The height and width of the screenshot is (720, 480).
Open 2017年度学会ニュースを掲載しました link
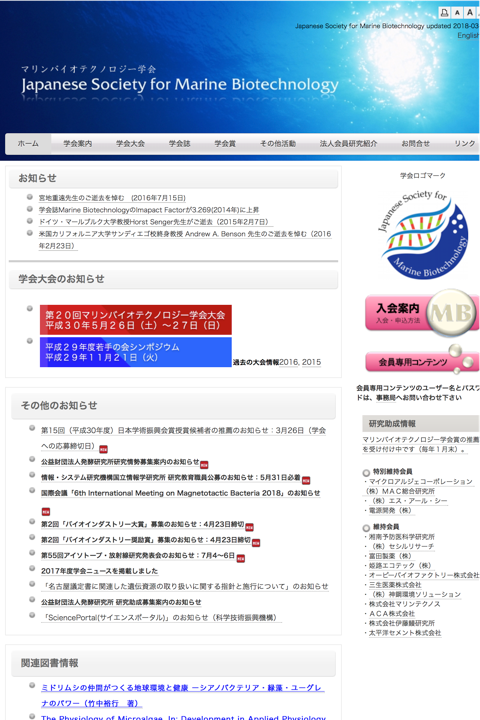(x=100, y=571)
